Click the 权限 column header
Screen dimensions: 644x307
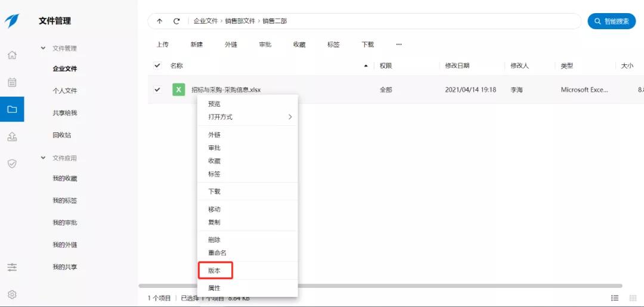click(386, 66)
